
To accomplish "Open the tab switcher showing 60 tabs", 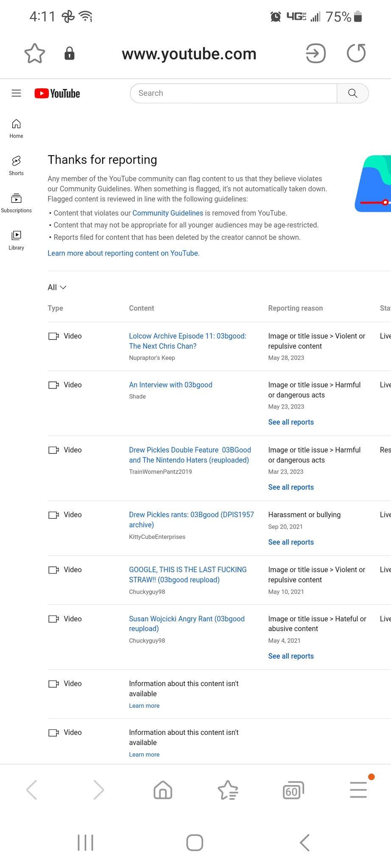I will coord(293,790).
